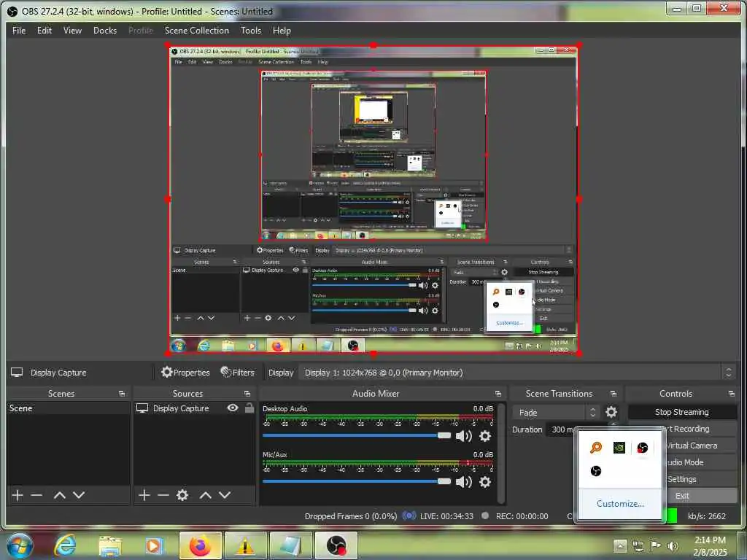This screenshot has height=560, width=747.
Task: Click the taskbar clock showing 2:14 PM
Action: 710,545
